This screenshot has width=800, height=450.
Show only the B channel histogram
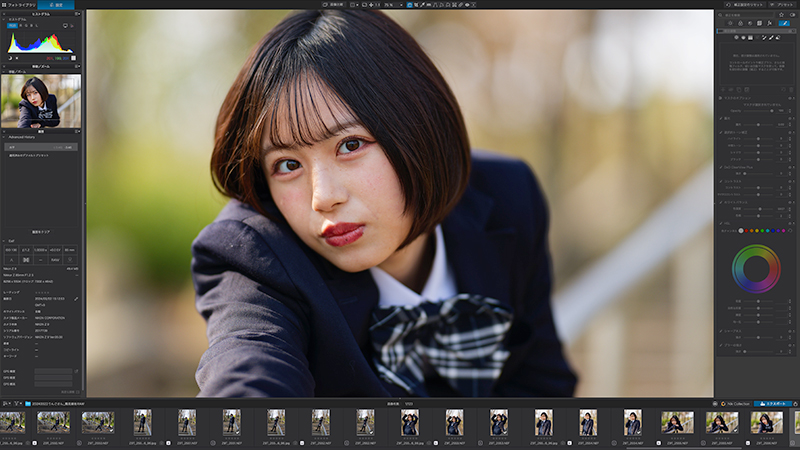(x=31, y=26)
